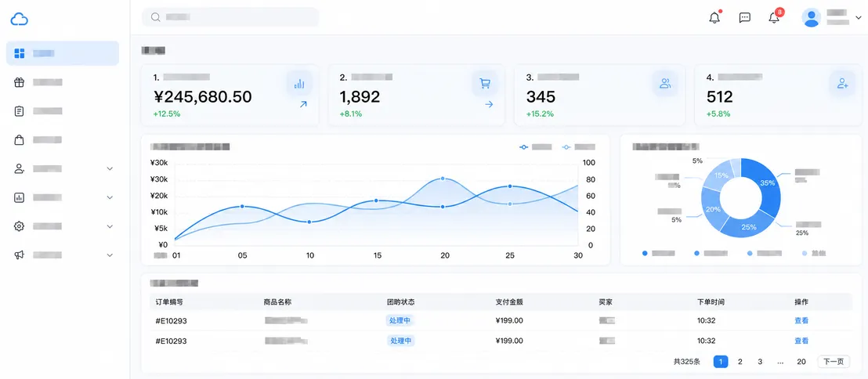Click the magnifier search icon
This screenshot has width=868, height=379.
[156, 17]
